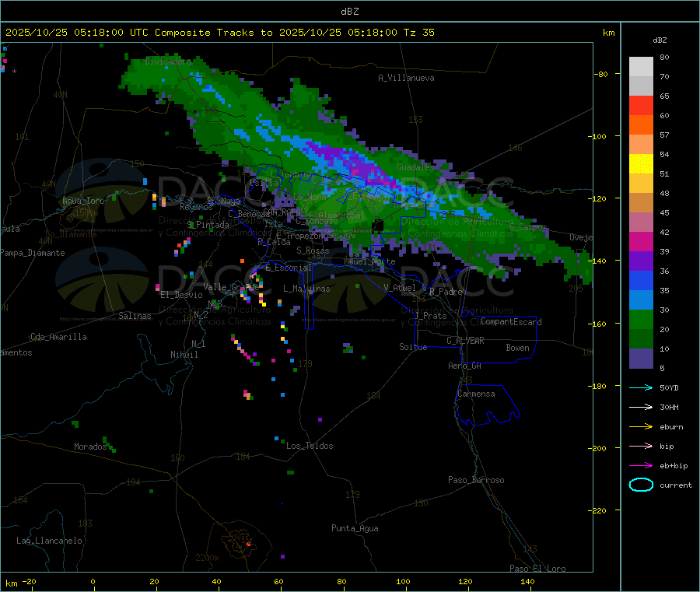Click the J_Prats map label
The width and height of the screenshot is (700, 592).
click(x=431, y=316)
